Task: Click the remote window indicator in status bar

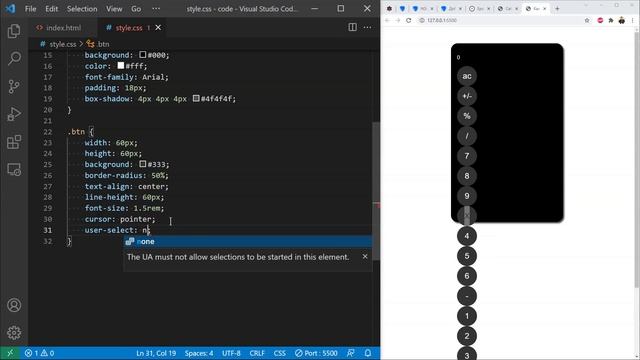Action: click(10, 353)
